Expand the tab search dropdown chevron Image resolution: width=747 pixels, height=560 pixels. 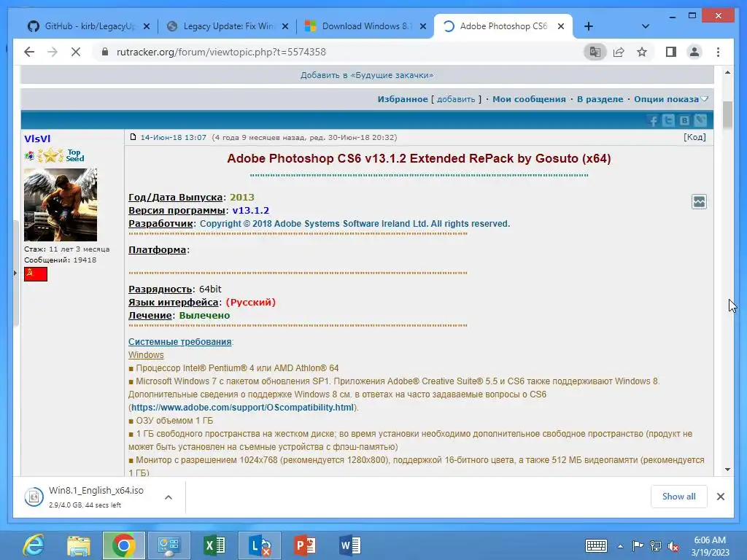(646, 26)
